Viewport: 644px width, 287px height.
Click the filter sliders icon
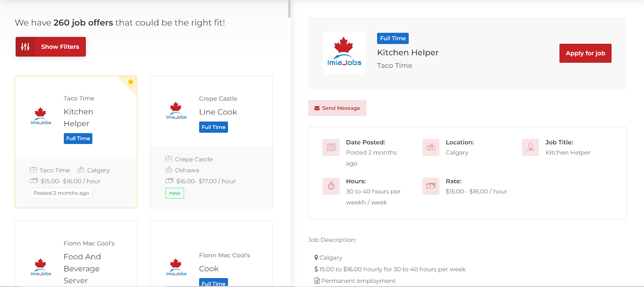click(x=25, y=47)
